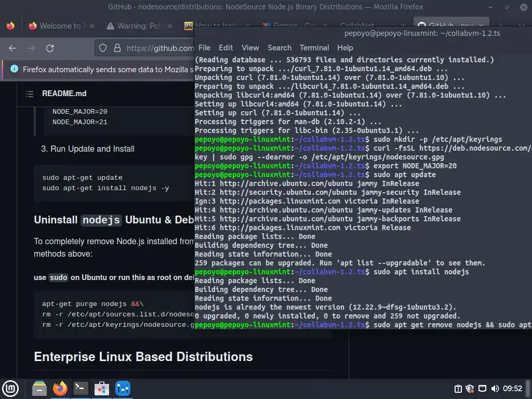Switch to Firefox from the panel

pos(60,389)
